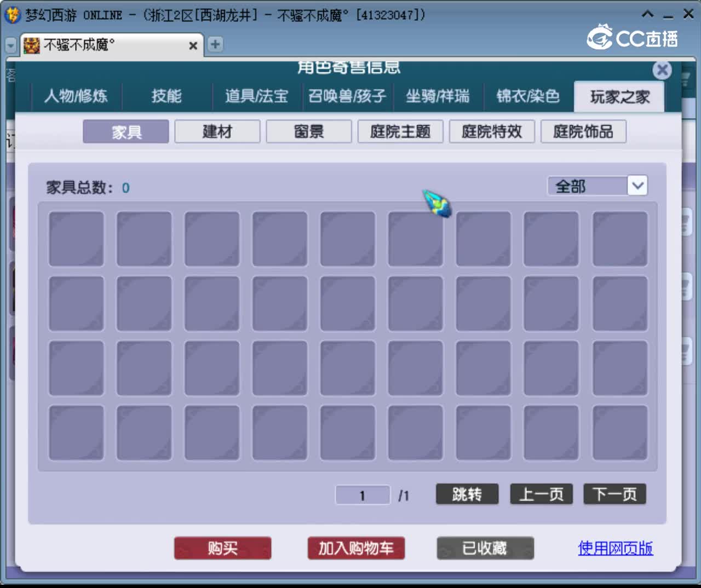Go to next page with 下一页
Viewport: 701px width, 588px height.
click(615, 494)
